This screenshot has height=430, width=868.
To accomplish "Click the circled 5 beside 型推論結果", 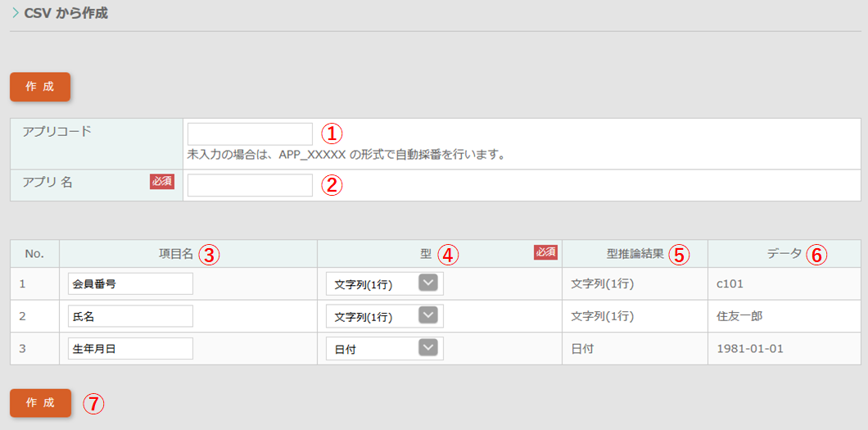I will (679, 255).
